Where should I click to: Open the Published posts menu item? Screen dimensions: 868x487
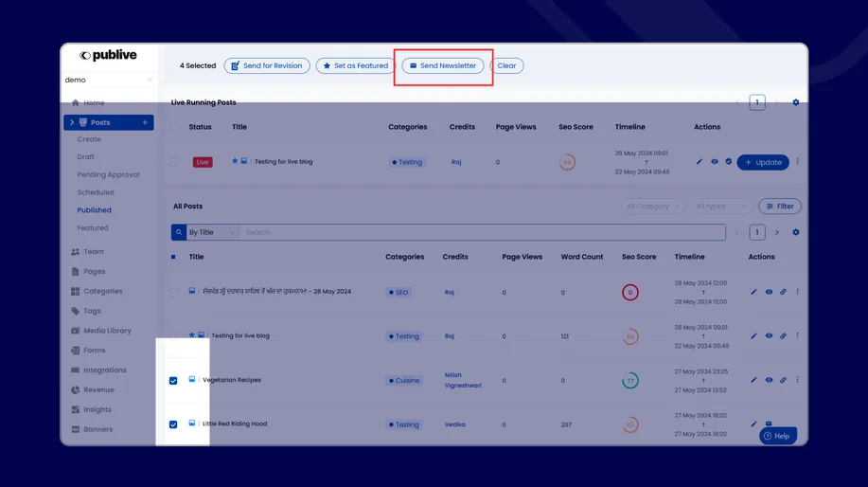pyautogui.click(x=94, y=210)
